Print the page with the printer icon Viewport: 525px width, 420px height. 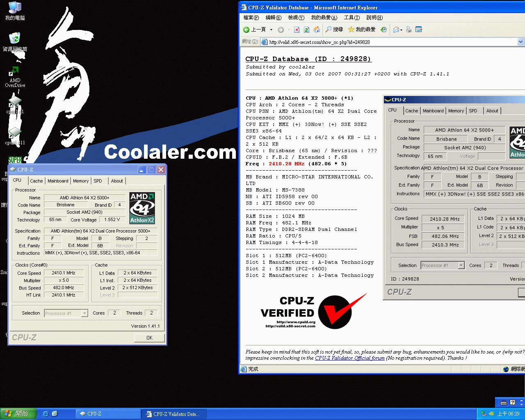(x=409, y=30)
